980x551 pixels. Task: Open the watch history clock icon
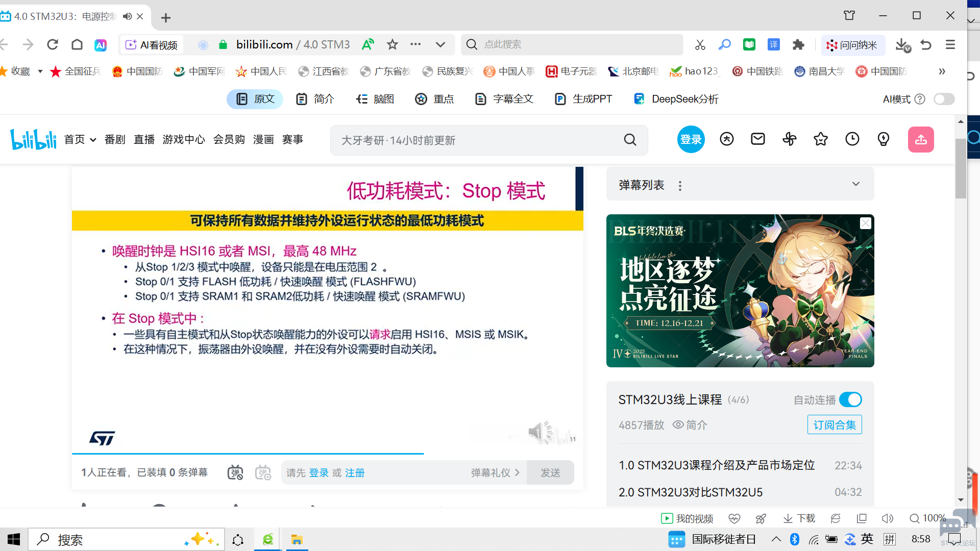tap(852, 139)
